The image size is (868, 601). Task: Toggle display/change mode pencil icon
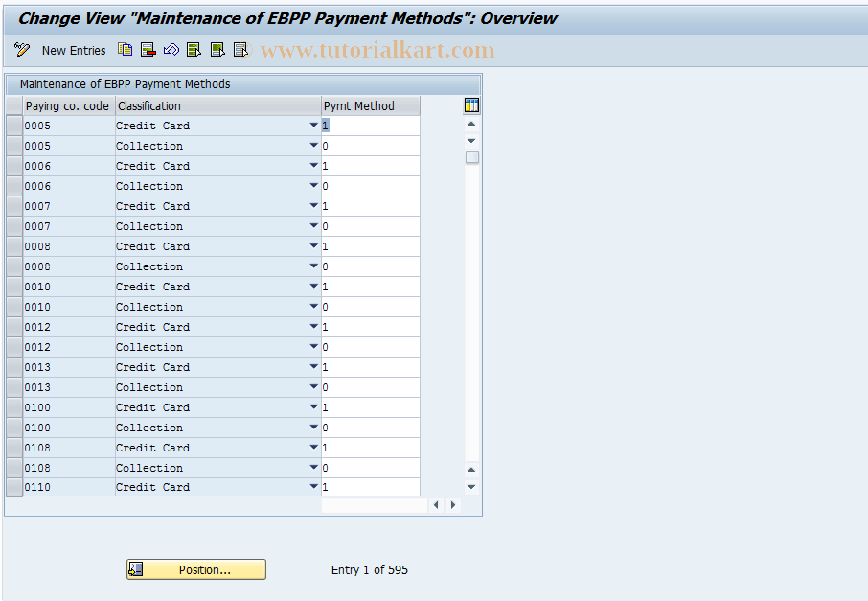pyautogui.click(x=22, y=50)
